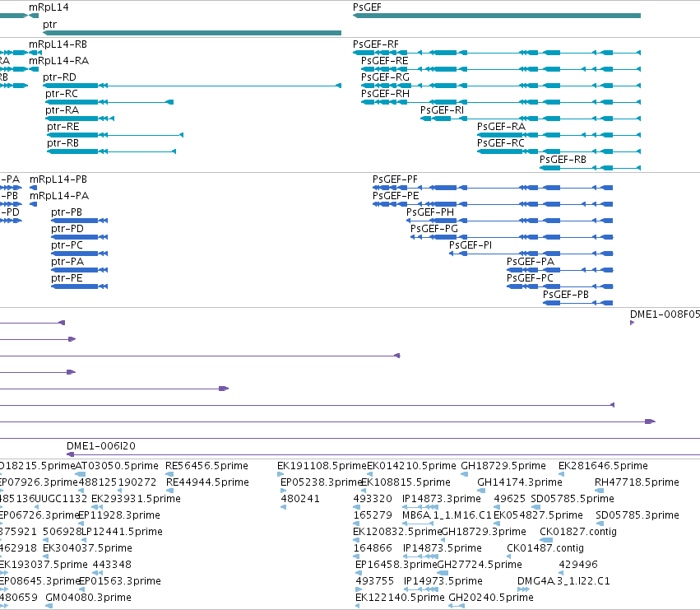The width and height of the screenshot is (700, 610).
Task: Select transcript mRpL14-RB
Action: pos(35,53)
